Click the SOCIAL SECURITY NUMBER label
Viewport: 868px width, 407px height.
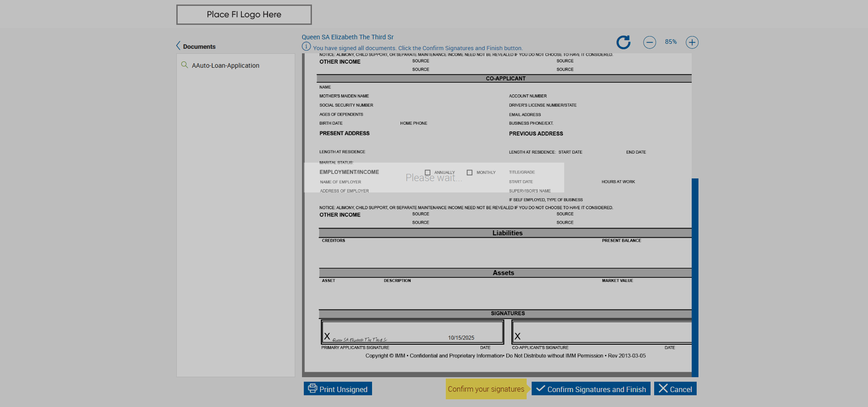346,105
